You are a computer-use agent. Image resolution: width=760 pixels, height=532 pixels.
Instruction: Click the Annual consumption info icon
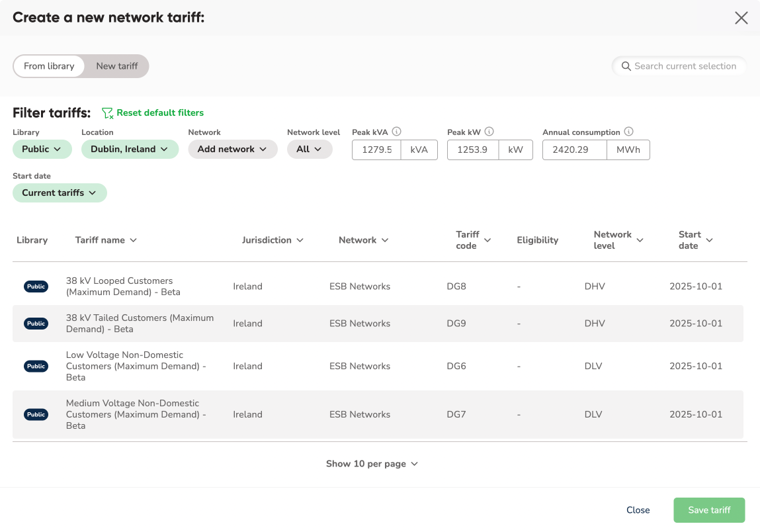[x=628, y=132]
